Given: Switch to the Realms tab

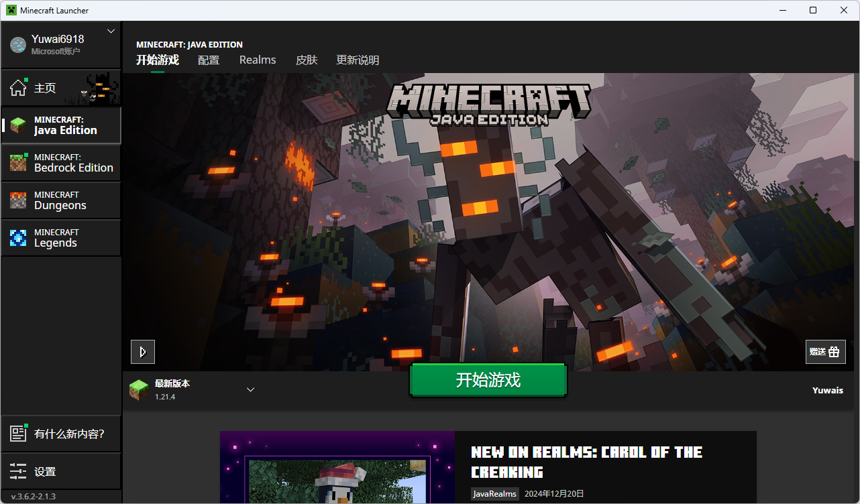Looking at the screenshot, I should coord(258,60).
